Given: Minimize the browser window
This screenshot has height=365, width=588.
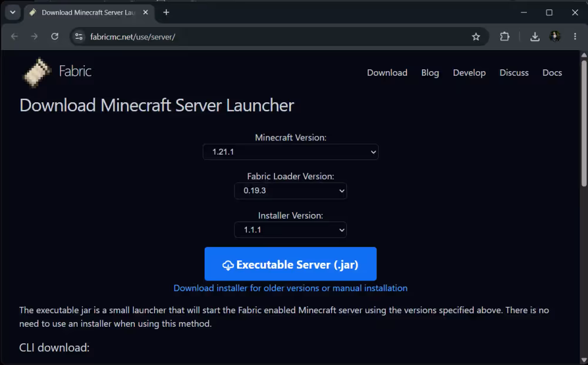Looking at the screenshot, I should tap(524, 12).
